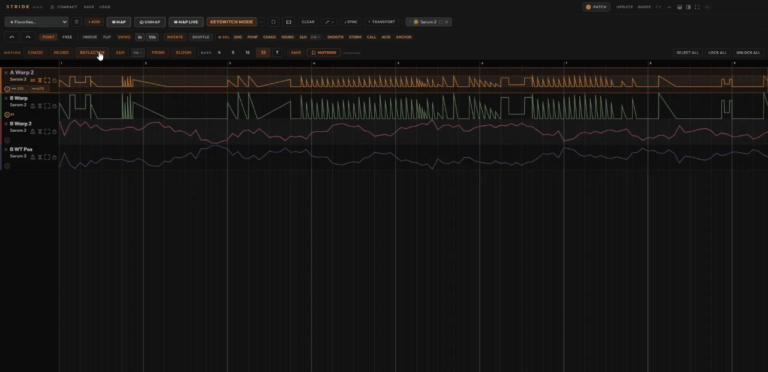Toggle SYNC option

(x=351, y=22)
